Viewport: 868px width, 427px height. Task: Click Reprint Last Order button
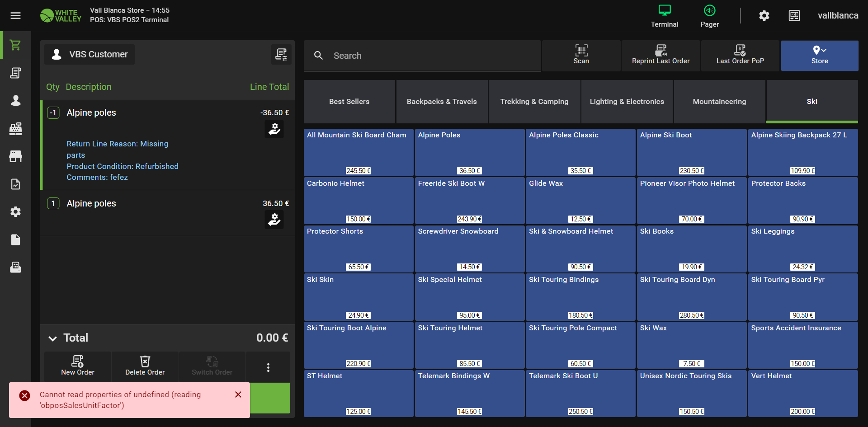click(660, 55)
